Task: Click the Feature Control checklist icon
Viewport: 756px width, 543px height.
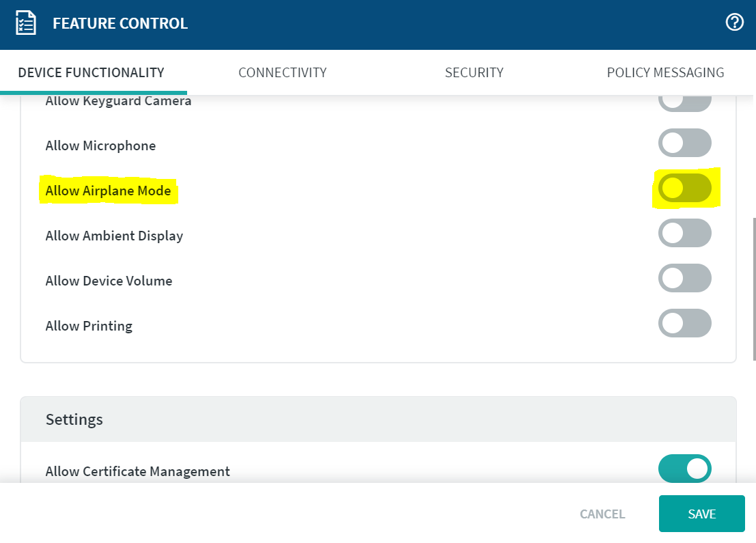Action: (26, 23)
